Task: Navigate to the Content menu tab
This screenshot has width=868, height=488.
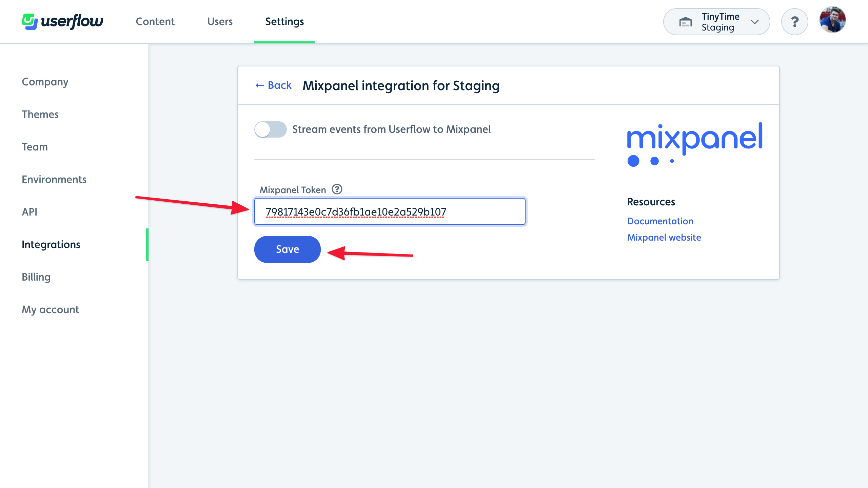Action: (155, 21)
